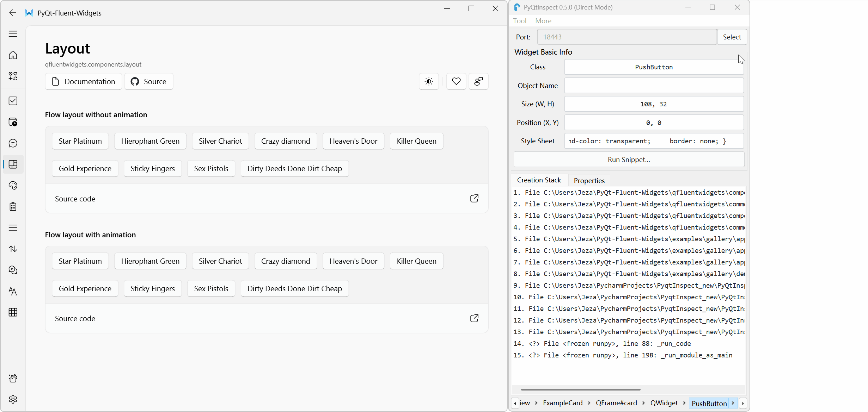Open the Icons page in sidebar

pyautogui.click(x=13, y=76)
